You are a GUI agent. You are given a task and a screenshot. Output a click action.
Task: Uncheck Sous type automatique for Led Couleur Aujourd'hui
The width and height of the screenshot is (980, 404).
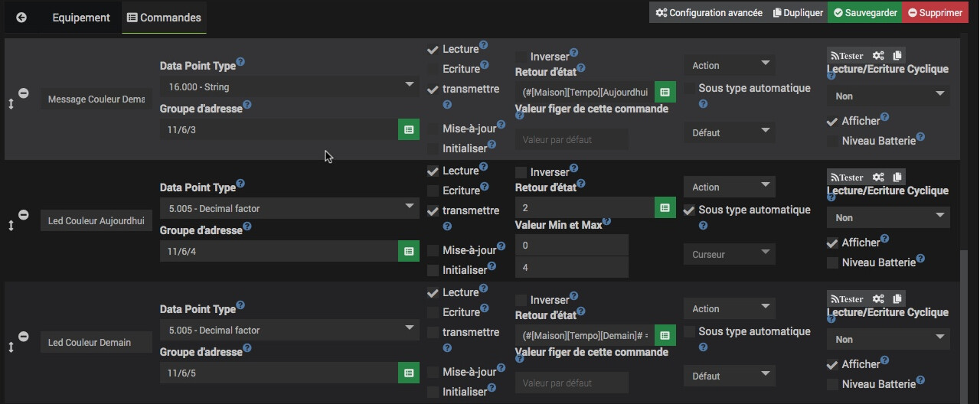(x=689, y=210)
